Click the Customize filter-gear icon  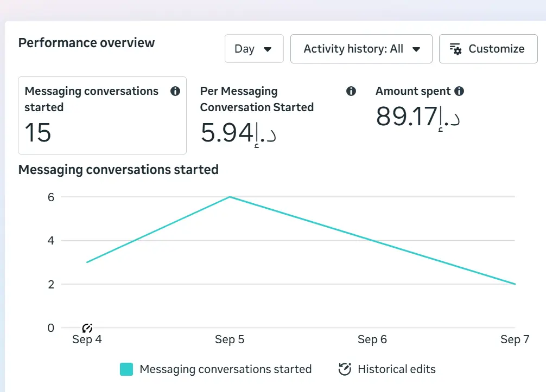(455, 49)
